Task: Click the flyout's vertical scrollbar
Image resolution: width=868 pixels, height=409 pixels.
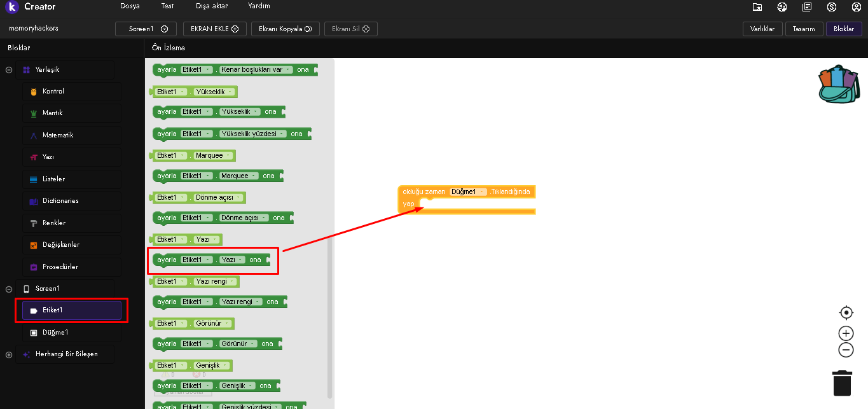Action: 329,318
